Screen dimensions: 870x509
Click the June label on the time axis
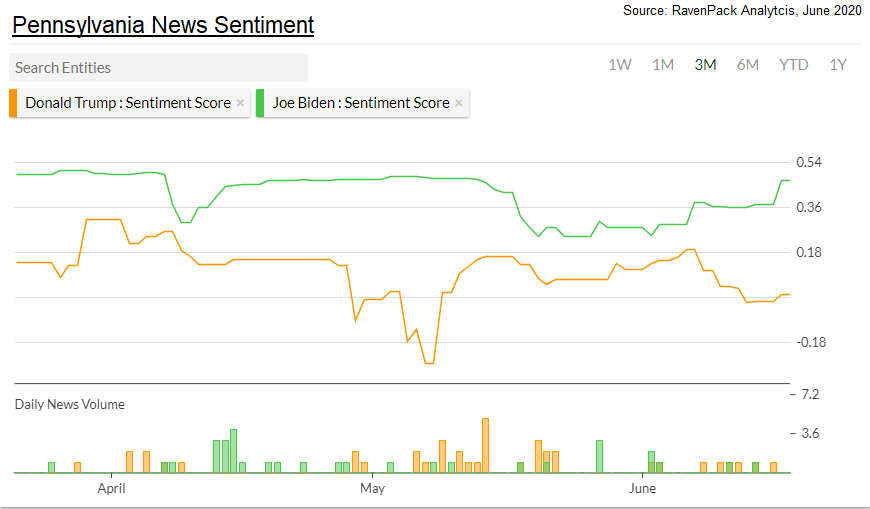[x=642, y=489]
